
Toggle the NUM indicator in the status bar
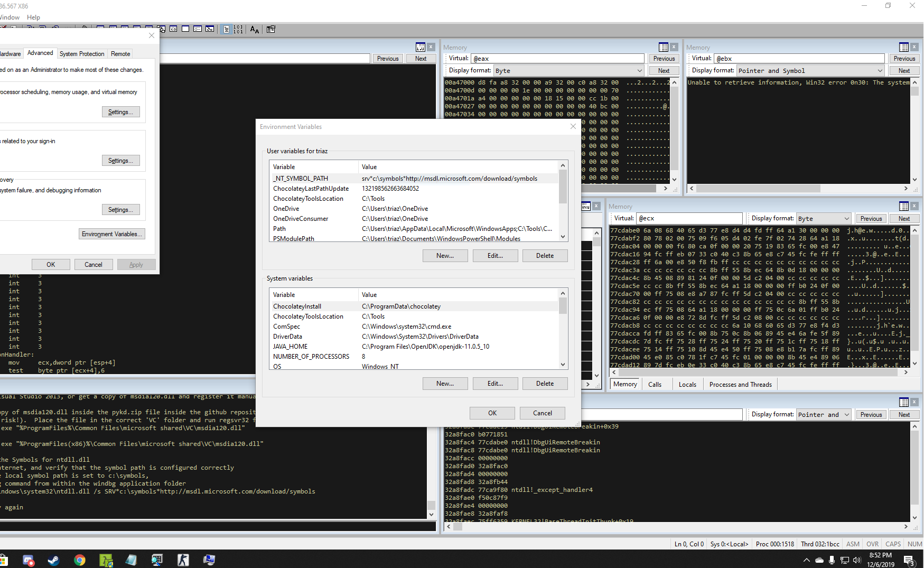[914, 544]
